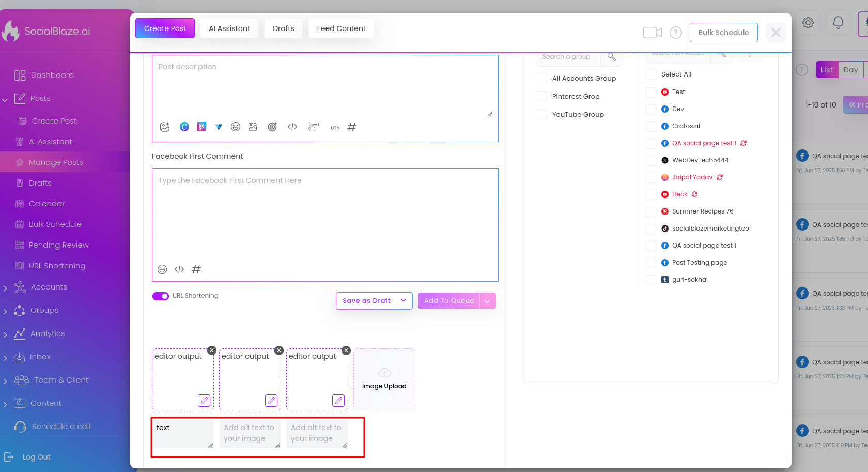Check the All Accounts Group checkbox
868x472 pixels.
(x=542, y=79)
